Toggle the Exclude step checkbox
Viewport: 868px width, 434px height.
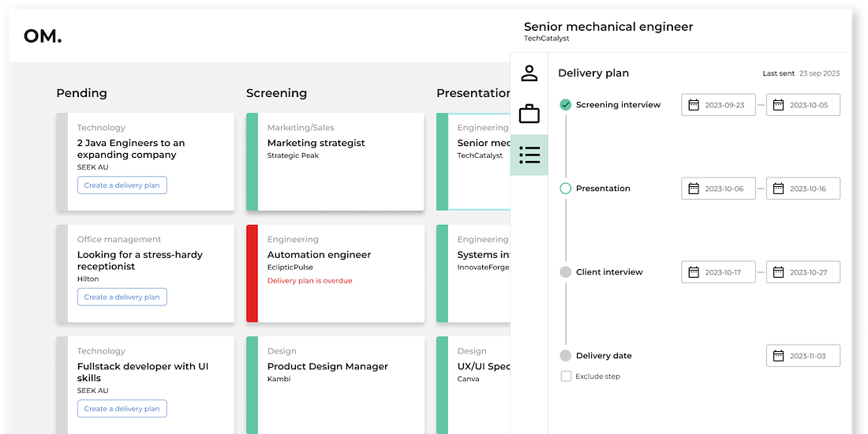tap(566, 376)
